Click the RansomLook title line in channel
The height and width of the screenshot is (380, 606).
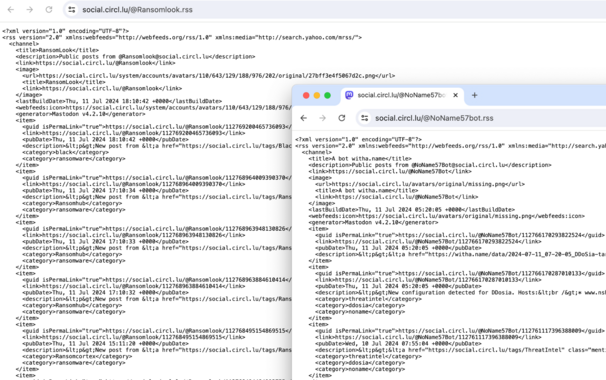(57, 50)
